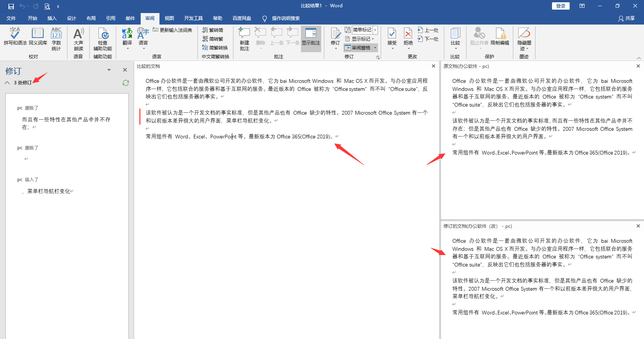Click the Save icon in quick access toolbar
The width and height of the screenshot is (644, 339).
coord(11,6)
